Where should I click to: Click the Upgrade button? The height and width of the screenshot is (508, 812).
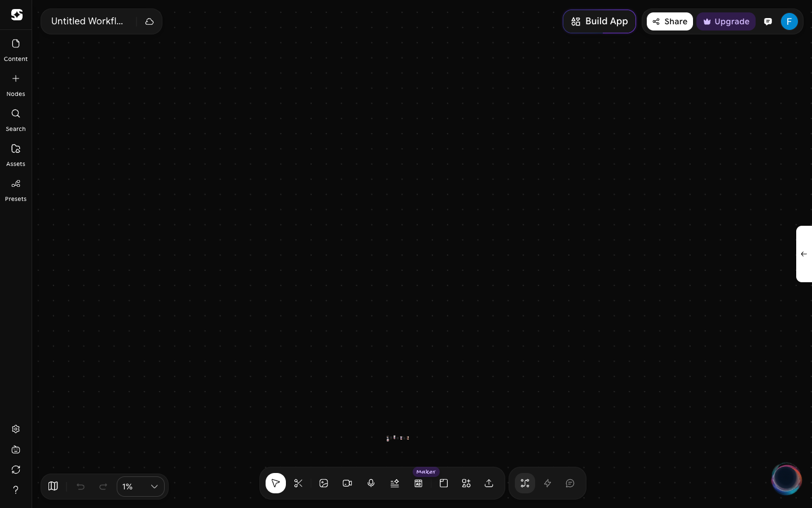(726, 21)
